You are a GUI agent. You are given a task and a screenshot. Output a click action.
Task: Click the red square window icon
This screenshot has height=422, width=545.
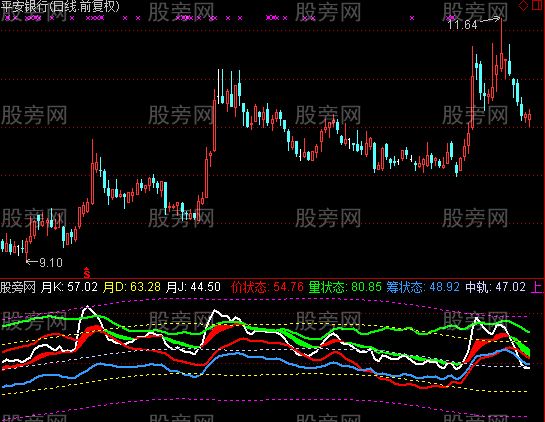[x=538, y=6]
